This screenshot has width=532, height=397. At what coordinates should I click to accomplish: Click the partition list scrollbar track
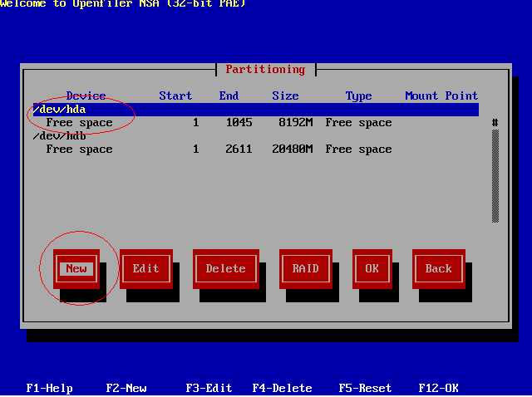point(495,176)
